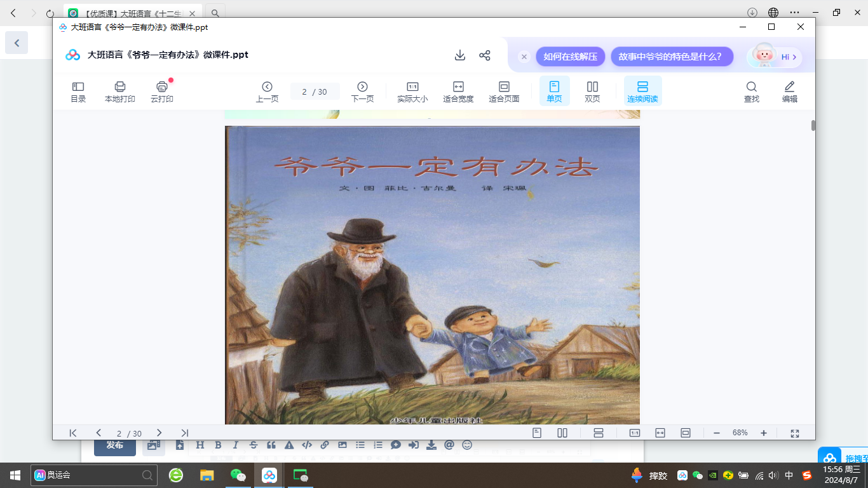Click bottom bar fit width icon
Viewport: 868px width, 488px height.
(x=660, y=433)
